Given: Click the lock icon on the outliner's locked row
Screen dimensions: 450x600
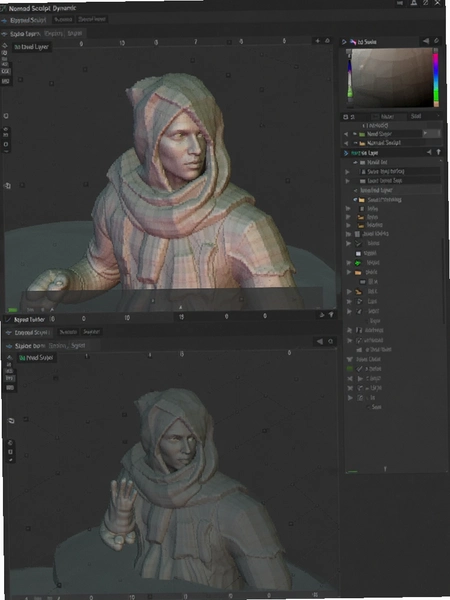Looking at the screenshot, I should point(364,172).
